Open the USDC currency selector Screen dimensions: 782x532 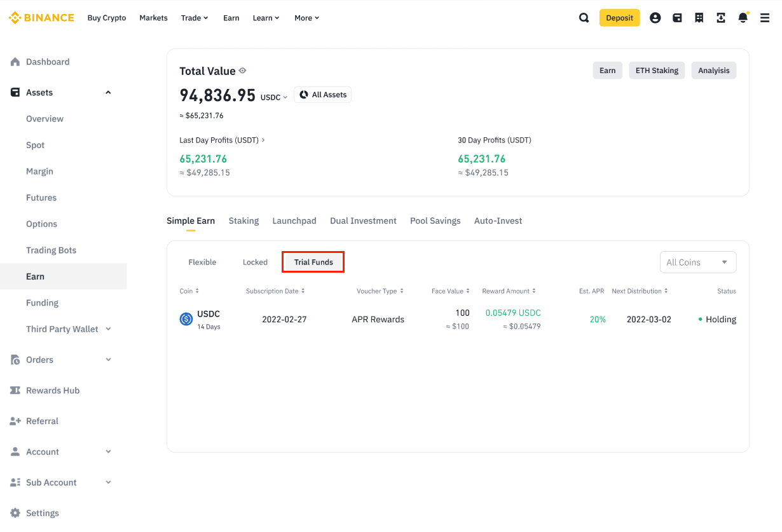pos(274,97)
